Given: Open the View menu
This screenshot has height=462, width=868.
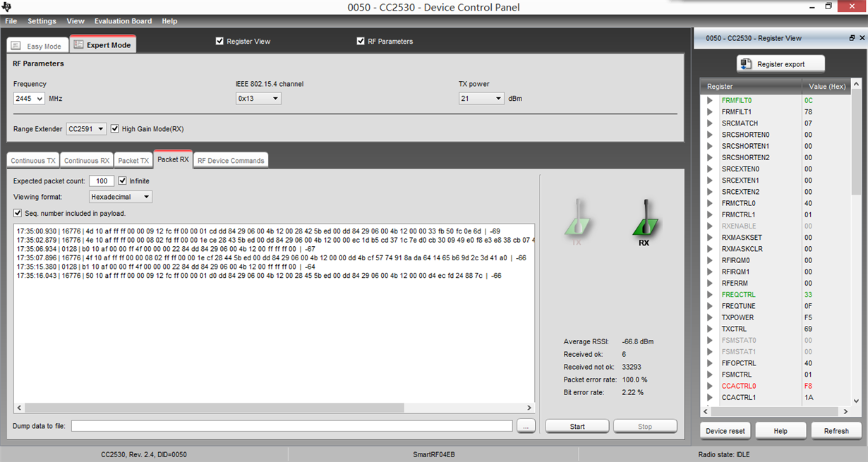Looking at the screenshot, I should pyautogui.click(x=75, y=21).
